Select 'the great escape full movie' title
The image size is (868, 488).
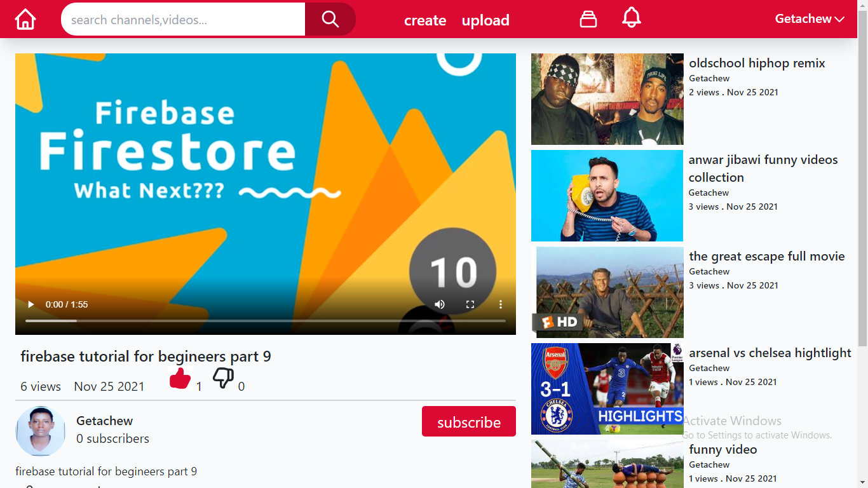[x=767, y=256]
